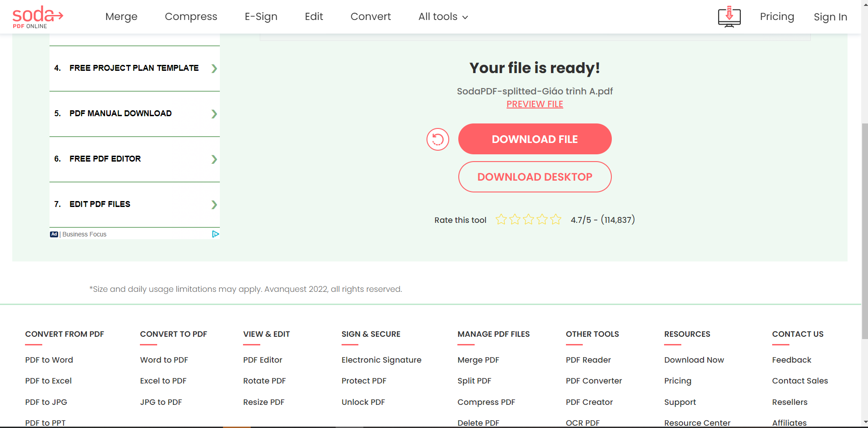868x428 pixels.
Task: Click the AdChoices triangle icon
Action: coord(215,234)
